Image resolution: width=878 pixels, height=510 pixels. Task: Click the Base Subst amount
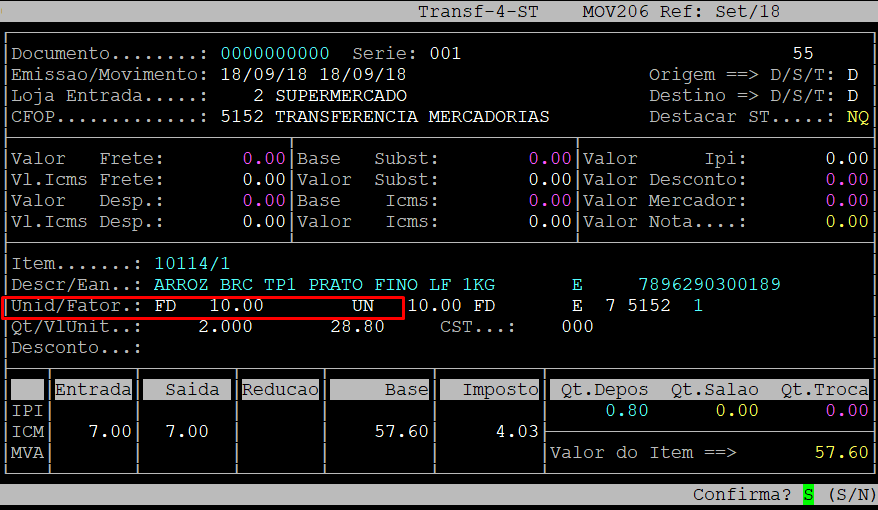pyautogui.click(x=549, y=159)
